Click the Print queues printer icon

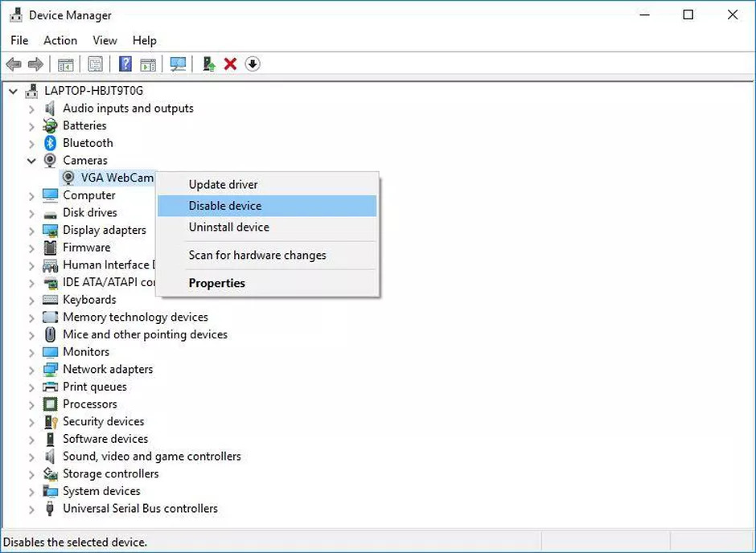(x=50, y=387)
